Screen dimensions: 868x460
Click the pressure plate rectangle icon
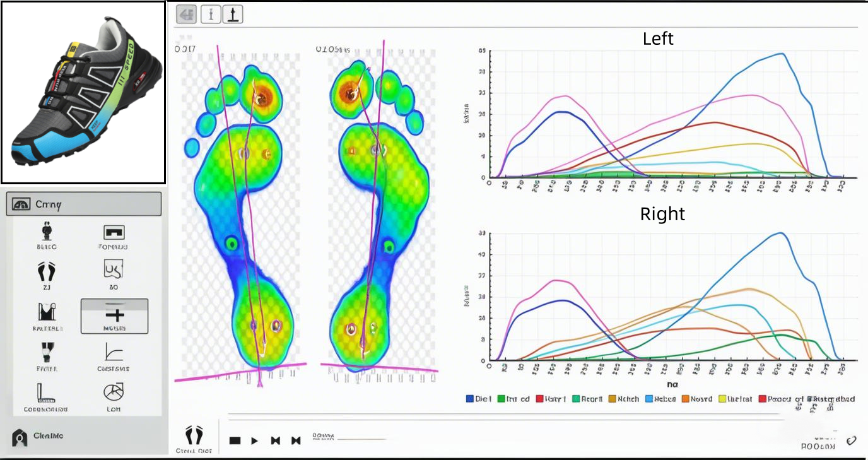tap(114, 232)
